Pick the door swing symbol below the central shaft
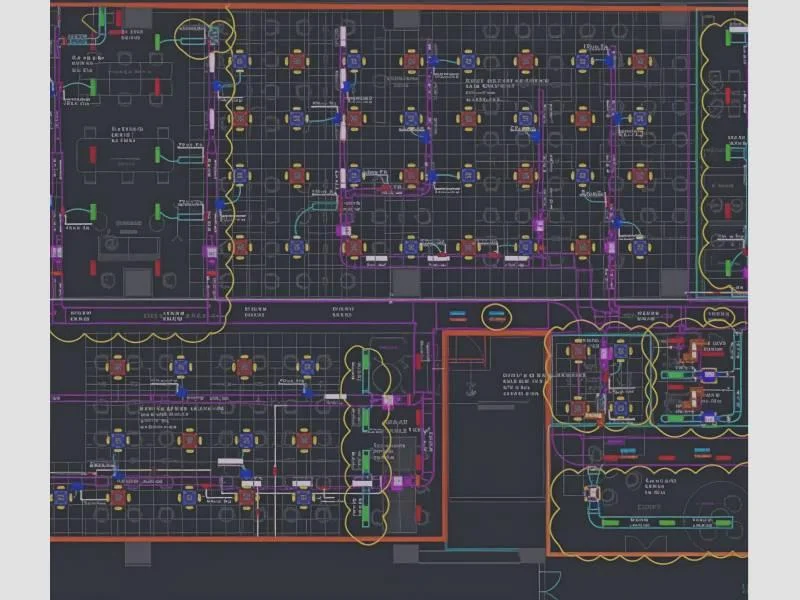Viewport: 800px width, 600px height. pos(549,583)
